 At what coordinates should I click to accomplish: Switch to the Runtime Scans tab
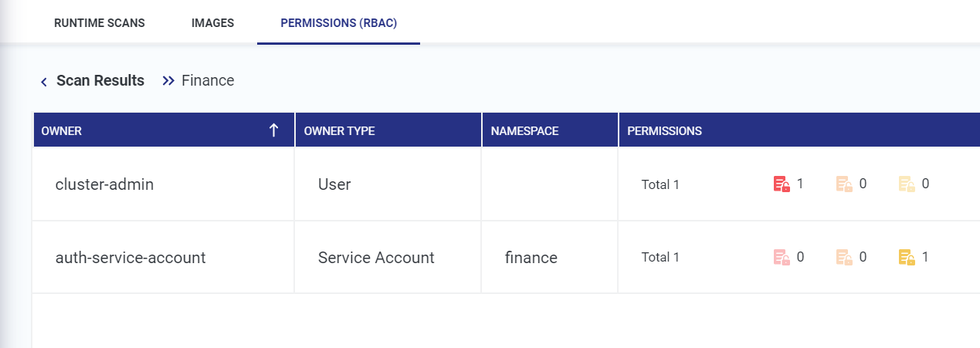pyautogui.click(x=99, y=22)
